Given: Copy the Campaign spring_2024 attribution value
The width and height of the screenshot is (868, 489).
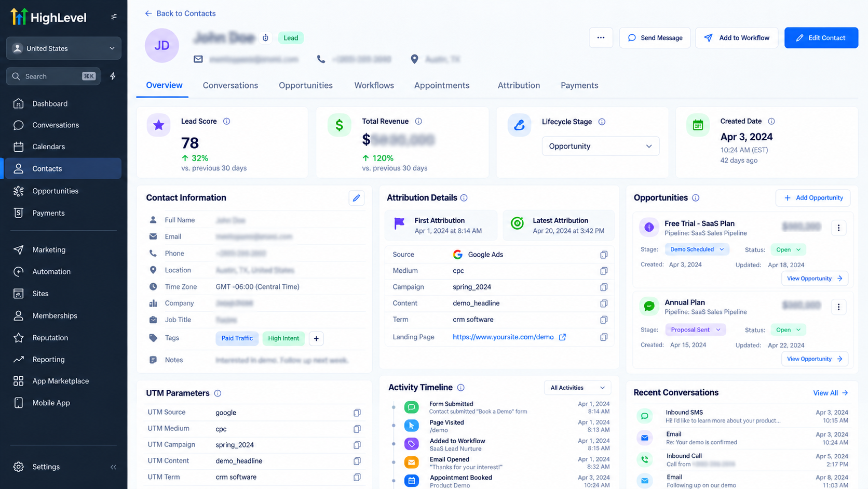Looking at the screenshot, I should [603, 287].
